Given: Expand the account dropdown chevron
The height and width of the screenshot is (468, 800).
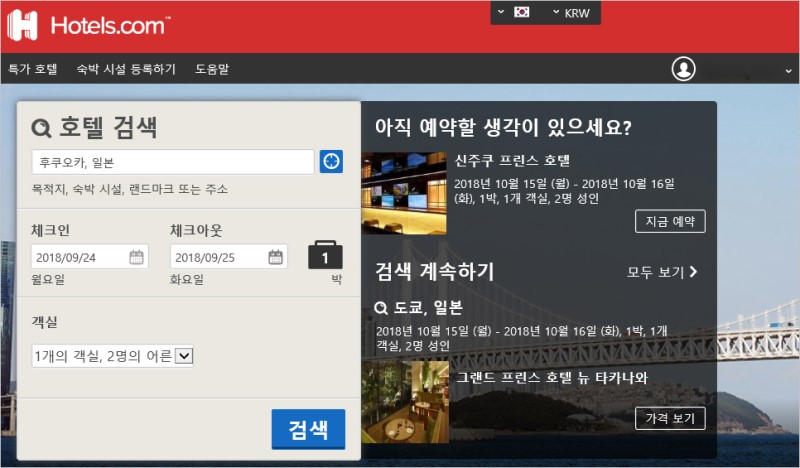Looking at the screenshot, I should click(788, 71).
